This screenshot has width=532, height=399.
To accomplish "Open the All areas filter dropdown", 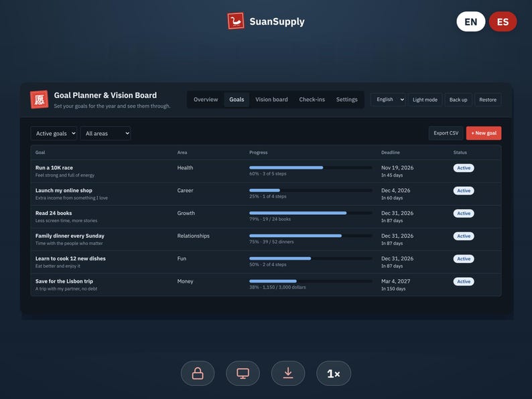I will [x=105, y=134].
